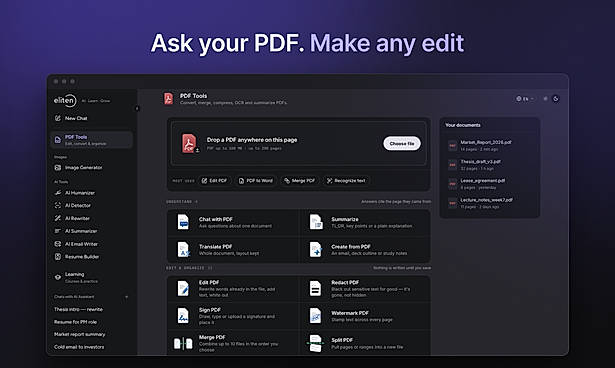
Task: Open Image Generator from the sidebar
Action: (92, 168)
